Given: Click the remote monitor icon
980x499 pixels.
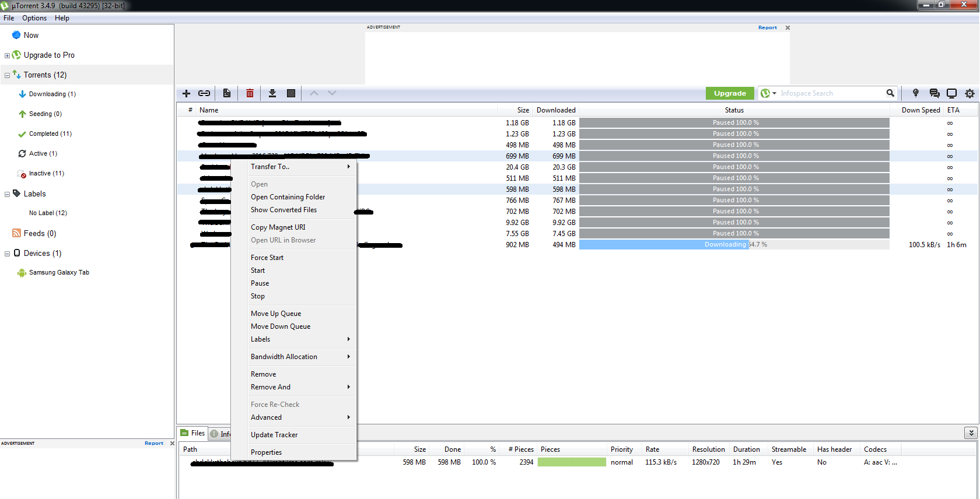Looking at the screenshot, I should point(952,93).
